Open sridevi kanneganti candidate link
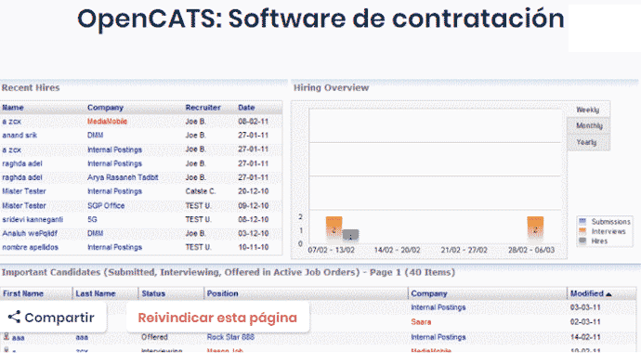Image resolution: width=641 pixels, height=364 pixels. [33, 220]
